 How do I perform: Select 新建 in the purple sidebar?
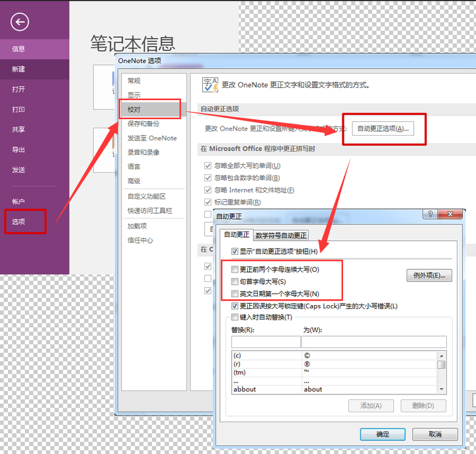tap(34, 69)
